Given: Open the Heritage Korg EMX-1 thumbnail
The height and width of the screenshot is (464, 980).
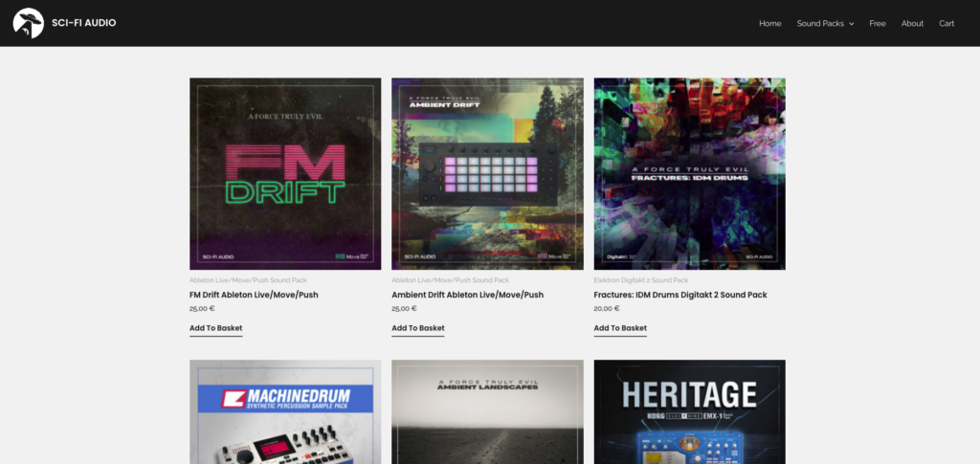Looking at the screenshot, I should coord(689,411).
